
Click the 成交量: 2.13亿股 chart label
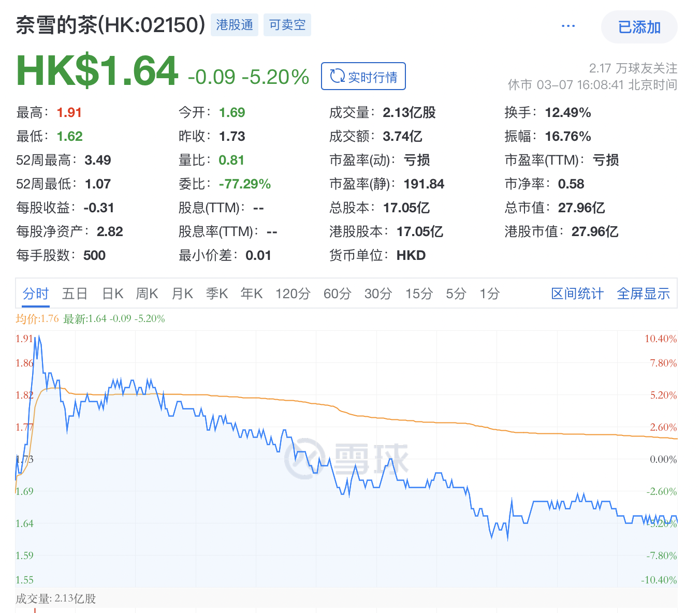tap(56, 599)
